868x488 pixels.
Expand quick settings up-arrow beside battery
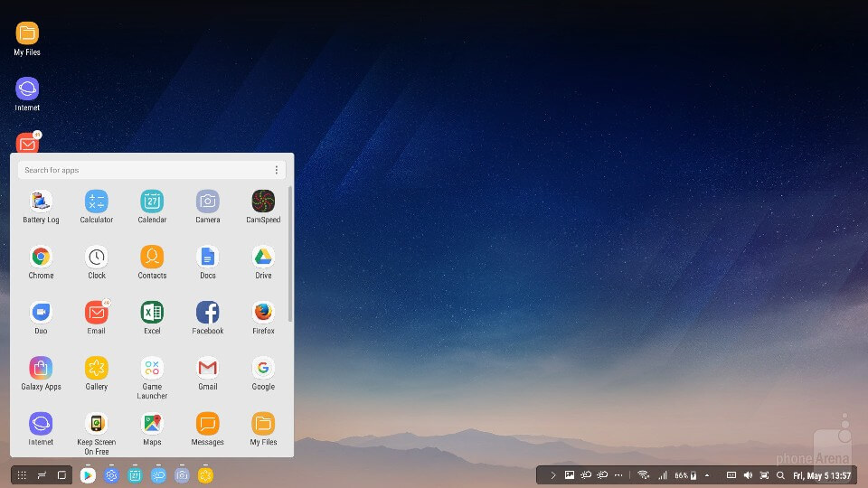pyautogui.click(x=707, y=475)
